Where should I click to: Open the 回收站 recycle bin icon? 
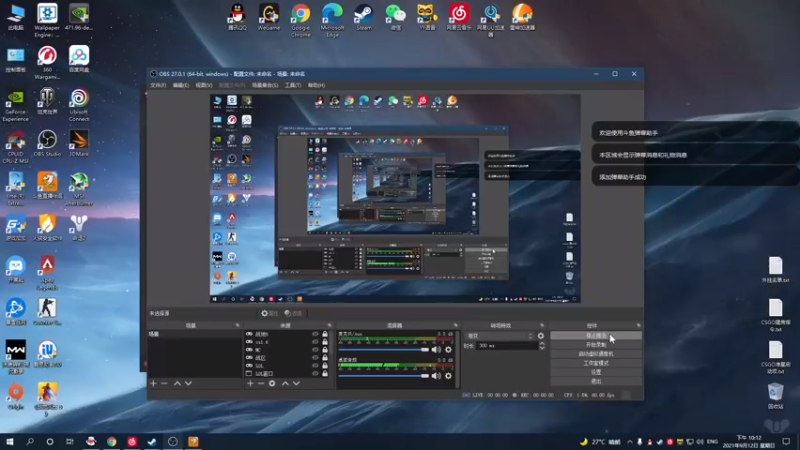(776, 396)
